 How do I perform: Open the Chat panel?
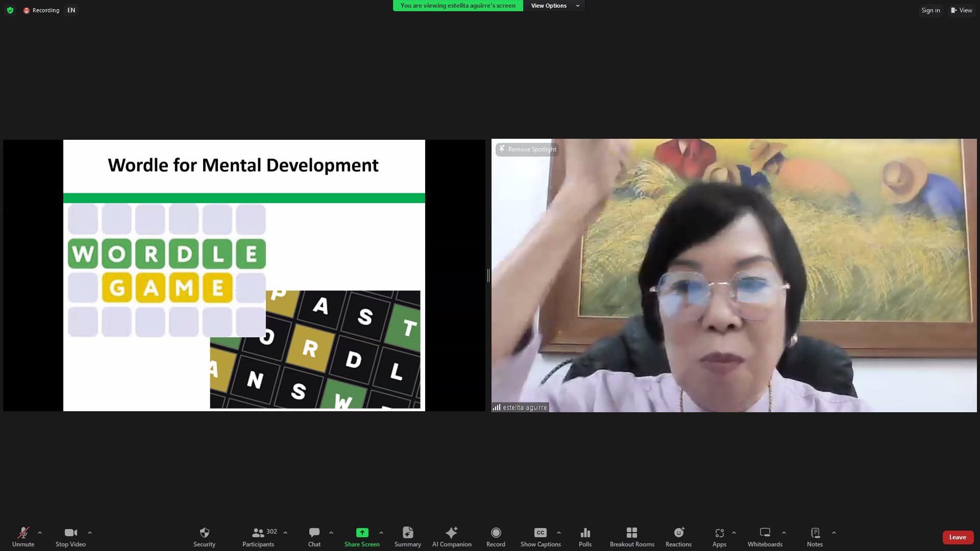(314, 537)
